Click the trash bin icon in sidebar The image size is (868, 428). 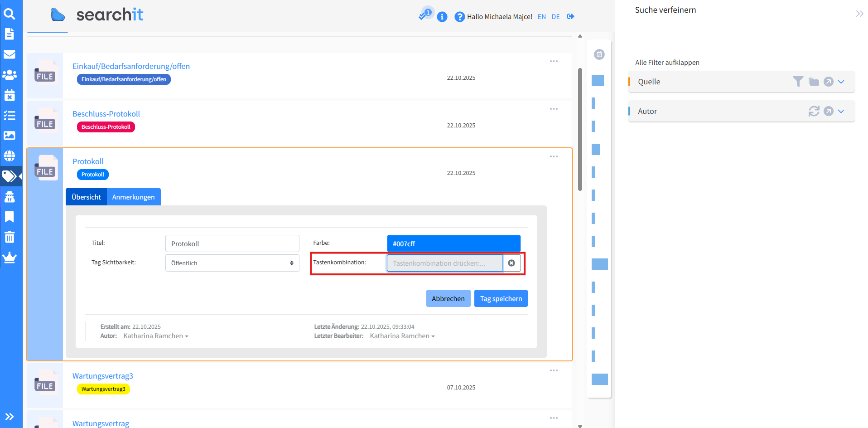click(x=10, y=237)
